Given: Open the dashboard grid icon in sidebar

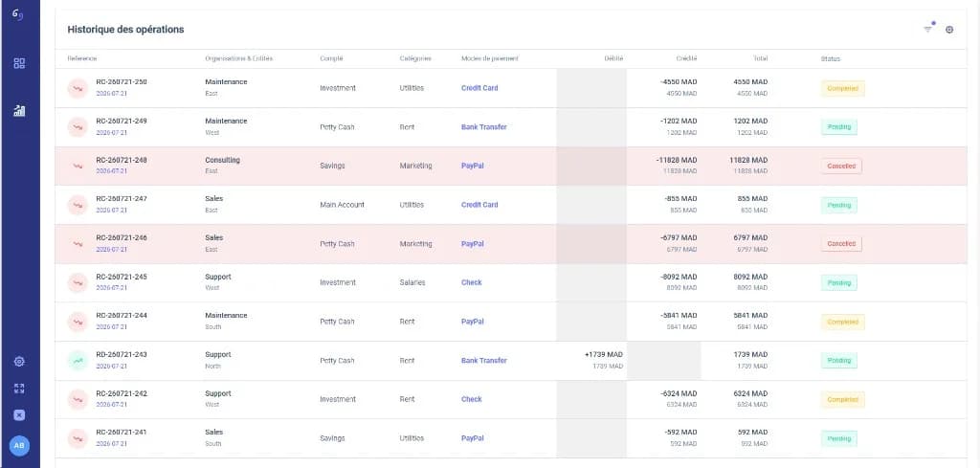Looking at the screenshot, I should point(19,63).
